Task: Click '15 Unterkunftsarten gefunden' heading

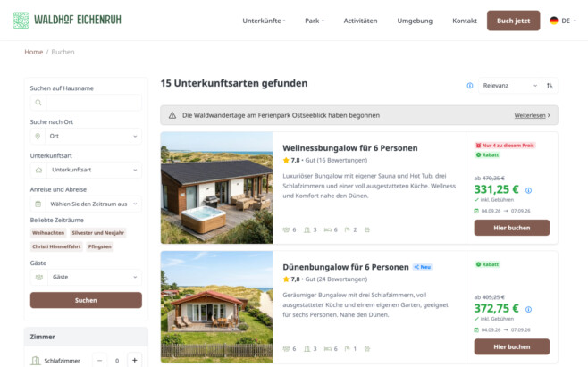Action: (234, 83)
